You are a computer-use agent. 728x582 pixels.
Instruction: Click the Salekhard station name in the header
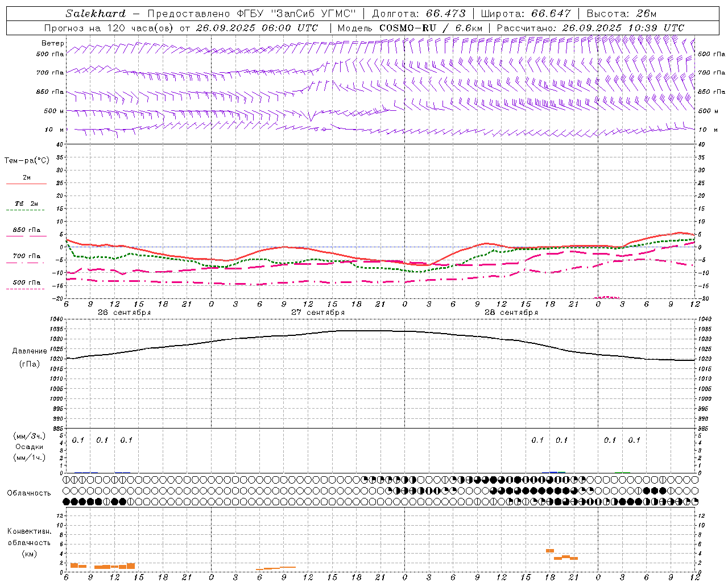[96, 14]
